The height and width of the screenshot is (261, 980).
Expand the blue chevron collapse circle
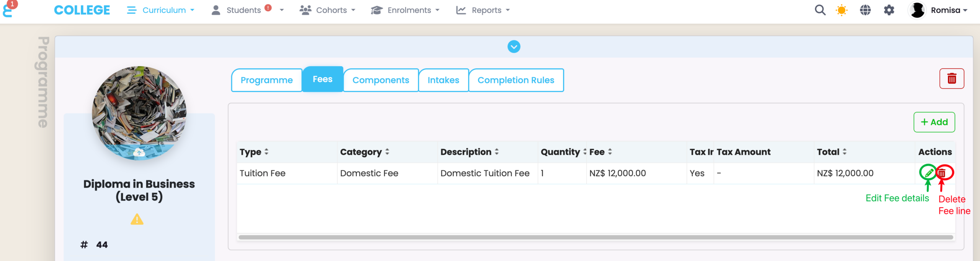coord(514,47)
